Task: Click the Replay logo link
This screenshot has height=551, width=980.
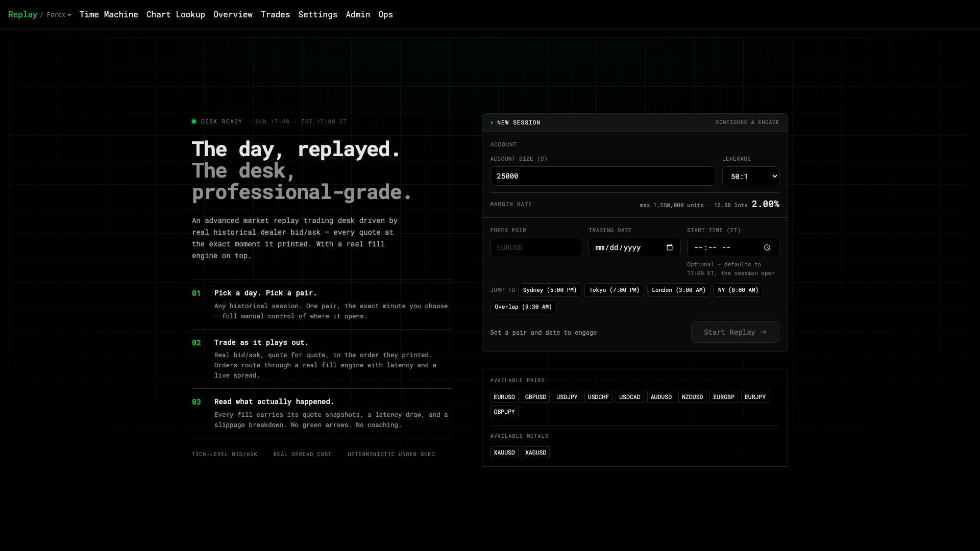Action: click(x=22, y=14)
